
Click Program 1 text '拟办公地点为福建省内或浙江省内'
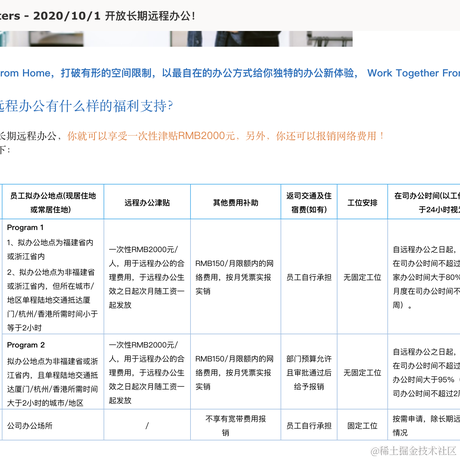click(x=50, y=249)
